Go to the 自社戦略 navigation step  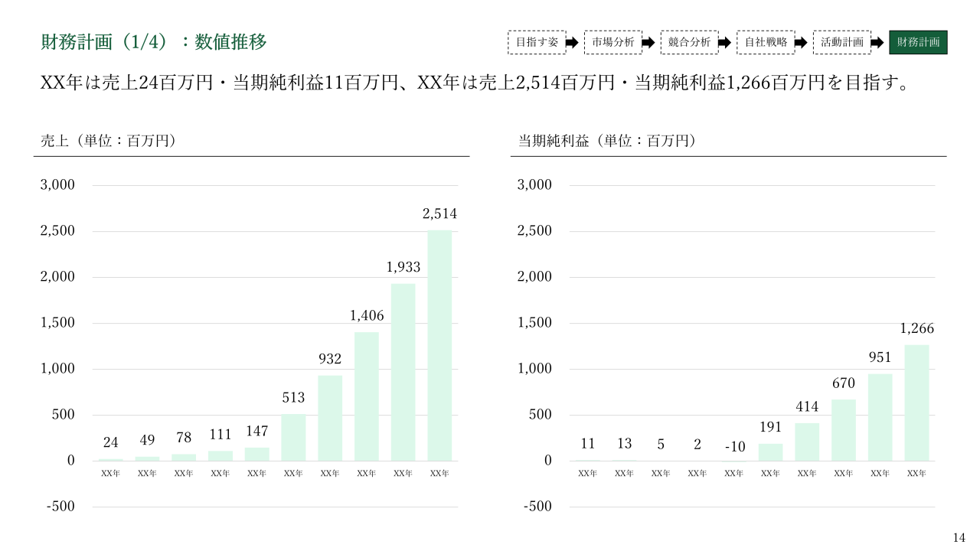tap(766, 42)
